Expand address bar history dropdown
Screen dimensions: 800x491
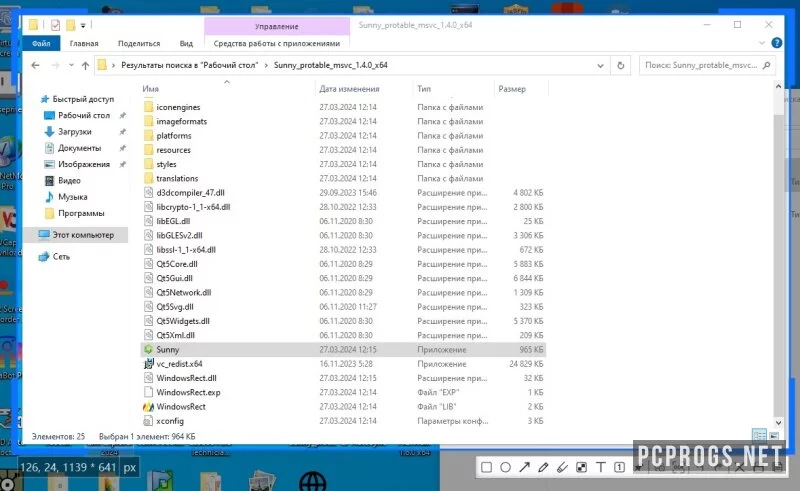[601, 65]
